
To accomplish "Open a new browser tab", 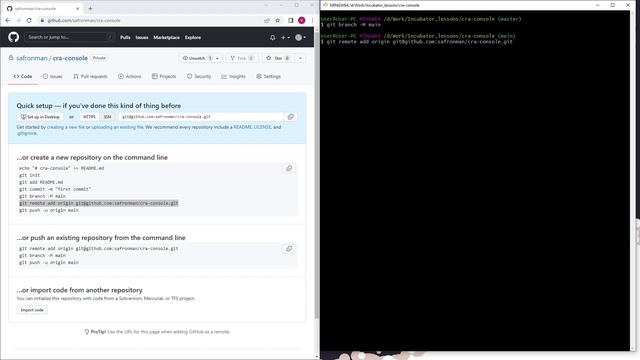I will (90, 8).
